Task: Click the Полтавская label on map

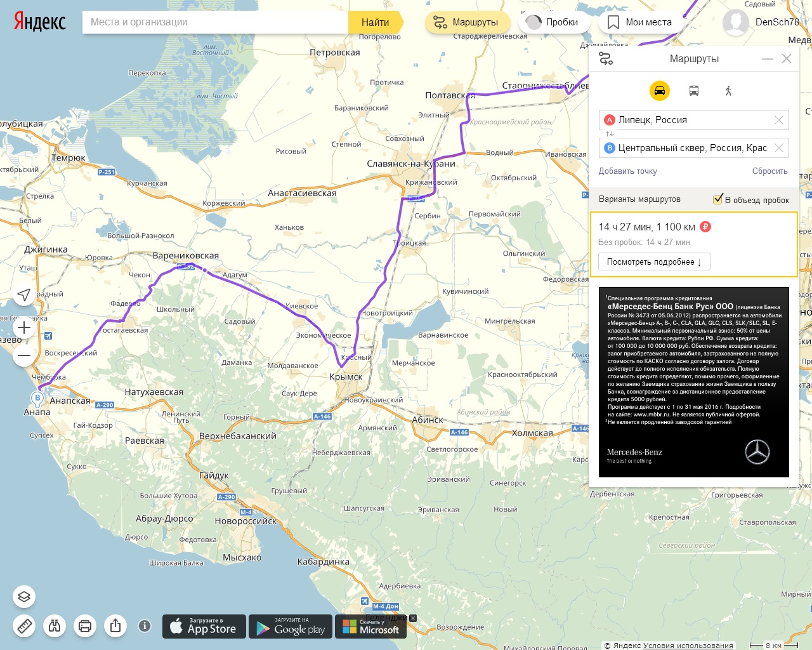Action: tap(450, 95)
